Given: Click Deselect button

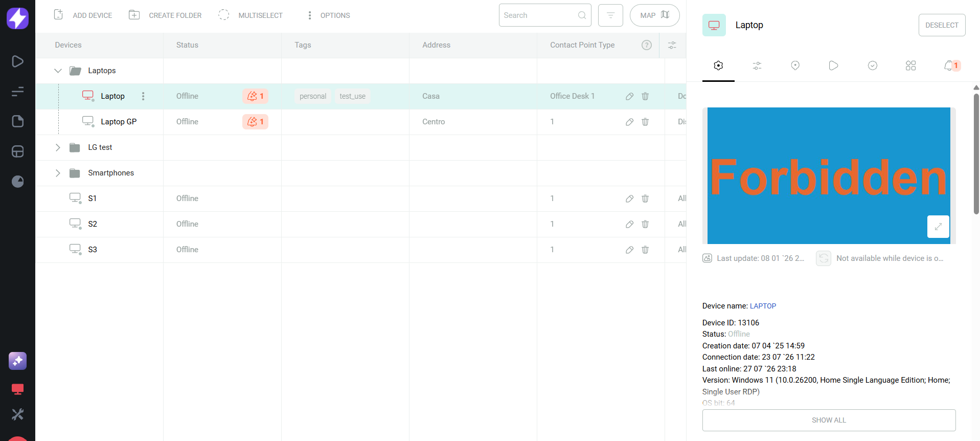Looking at the screenshot, I should click(x=942, y=25).
